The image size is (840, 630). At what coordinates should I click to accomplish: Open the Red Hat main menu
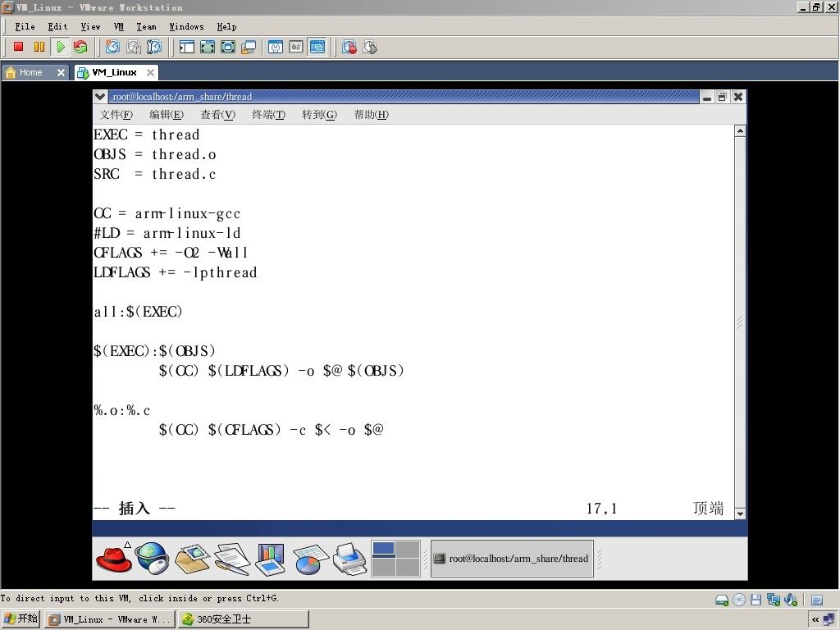(x=113, y=558)
